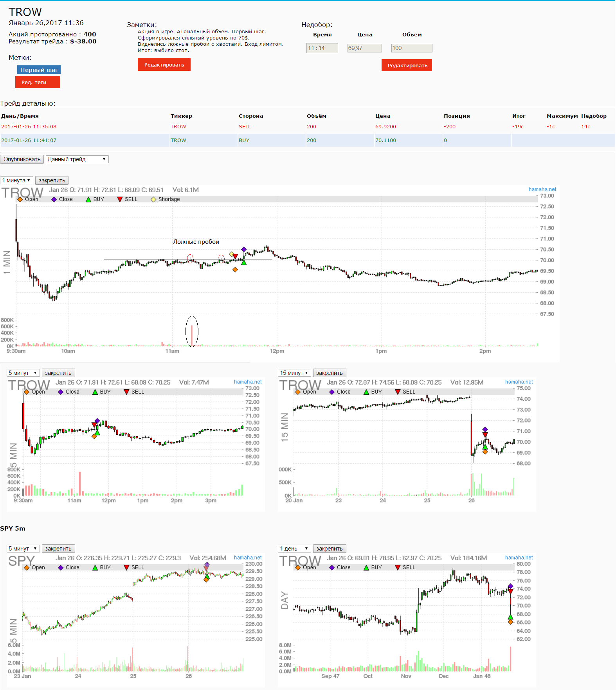
Task: Open hamaha.net link on the 15-minute chart
Action: 519,382
